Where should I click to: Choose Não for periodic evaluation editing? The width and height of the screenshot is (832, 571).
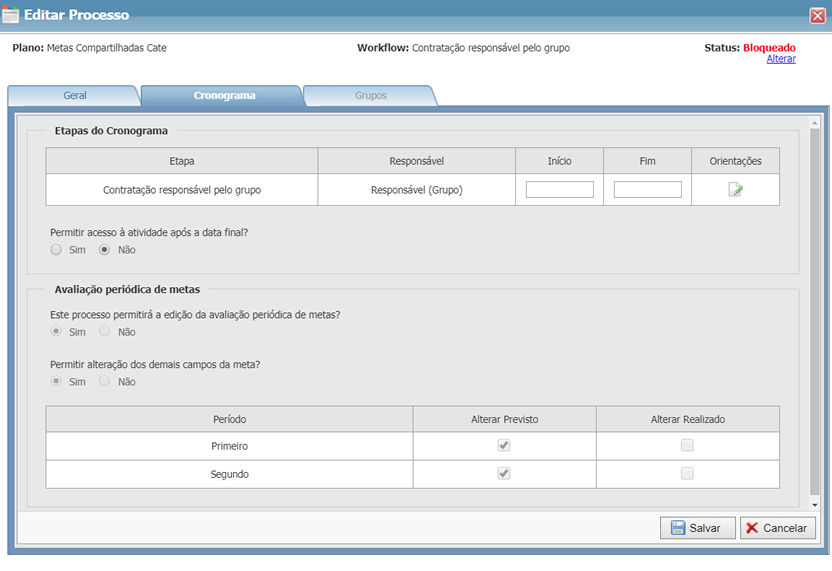[105, 332]
